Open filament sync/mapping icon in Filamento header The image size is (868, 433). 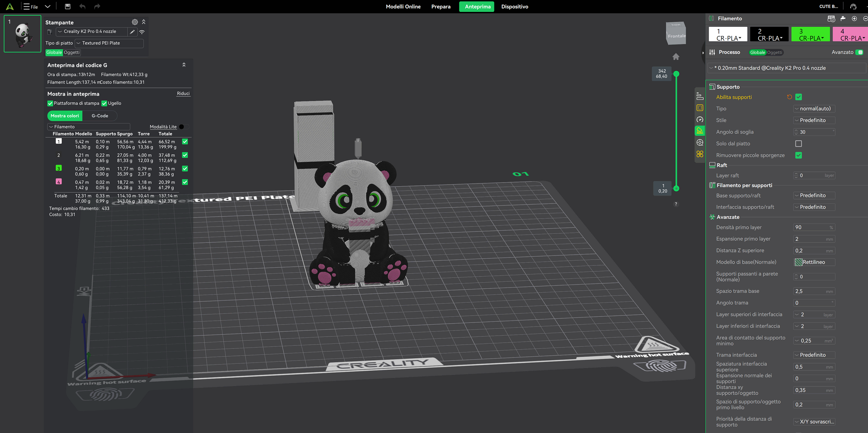[831, 19]
